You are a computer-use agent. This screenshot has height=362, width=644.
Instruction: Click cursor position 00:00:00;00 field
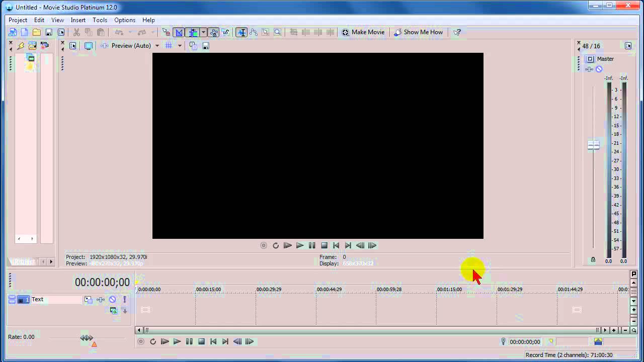[x=525, y=342]
